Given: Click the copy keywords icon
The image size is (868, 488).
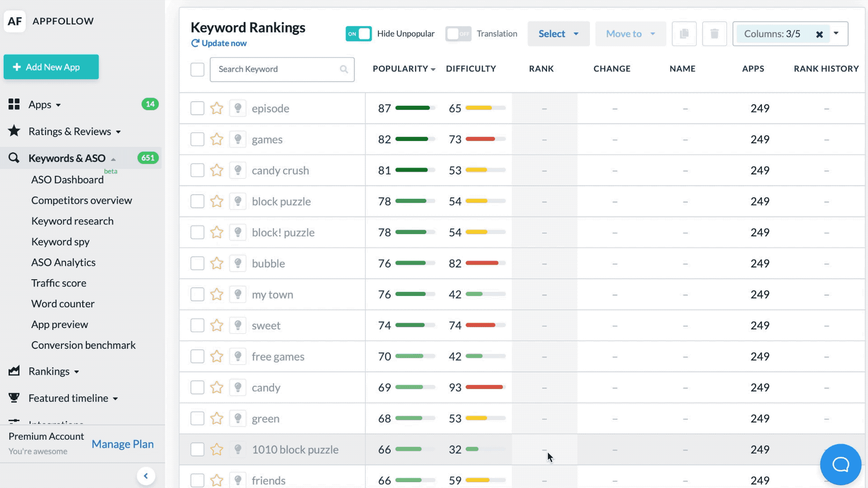Looking at the screenshot, I should 684,34.
